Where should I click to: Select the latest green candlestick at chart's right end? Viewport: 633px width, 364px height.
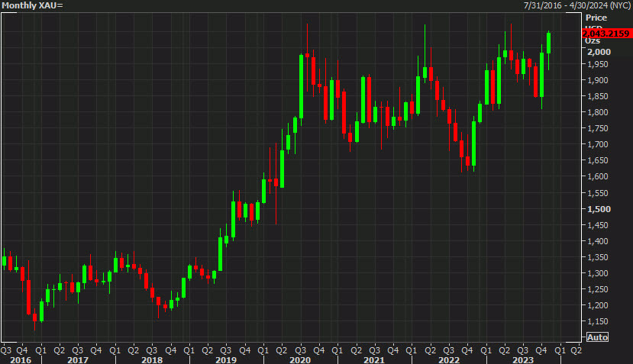tap(549, 43)
